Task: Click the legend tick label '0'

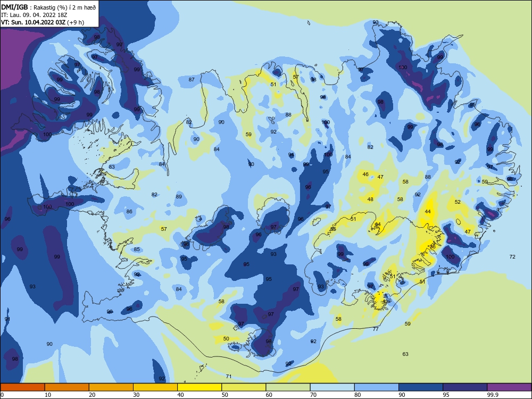Action: pos(2,395)
